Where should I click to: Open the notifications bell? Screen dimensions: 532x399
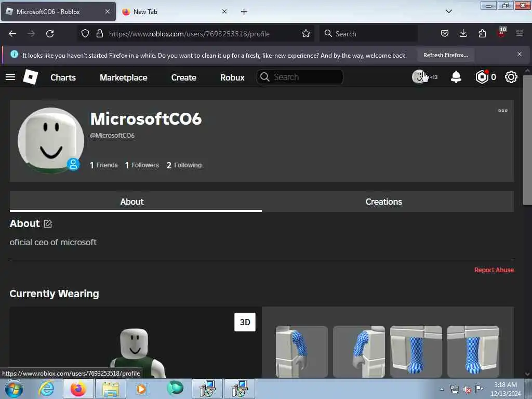pos(456,77)
